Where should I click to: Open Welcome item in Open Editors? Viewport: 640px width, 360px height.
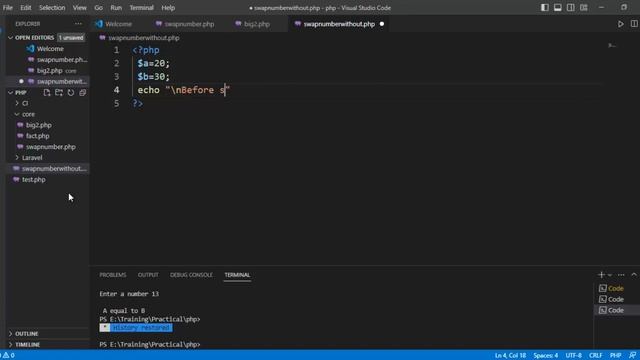click(x=50, y=49)
